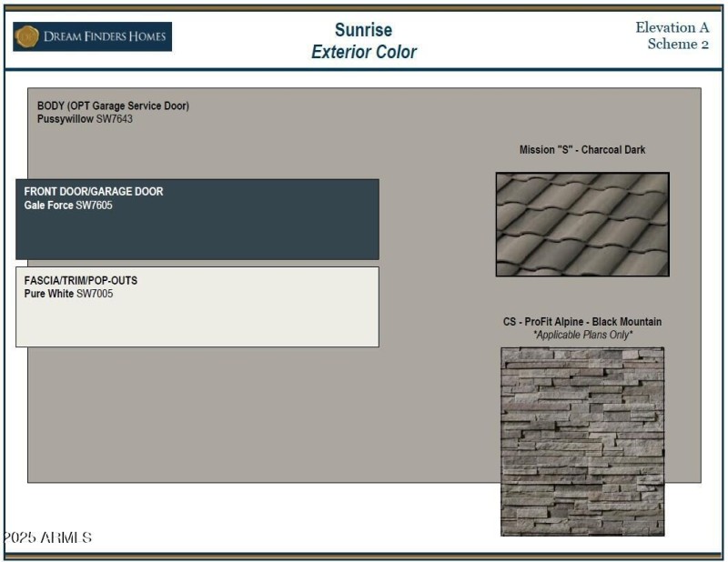Expand the Body color details section

112,105
